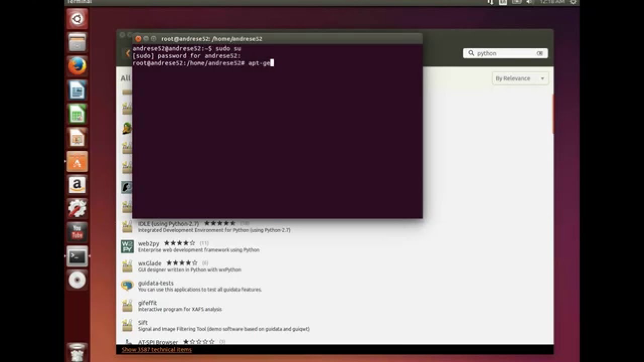The height and width of the screenshot is (362, 644).
Task: Open System Settings wrench-and-gear icon
Action: [77, 209]
